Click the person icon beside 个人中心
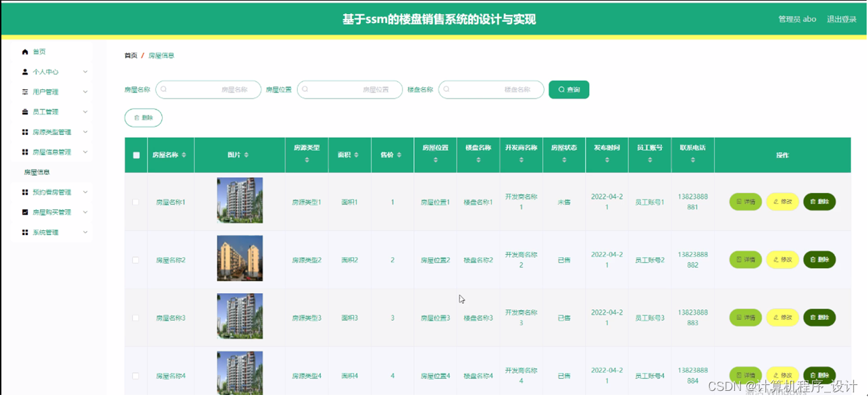 pos(25,72)
